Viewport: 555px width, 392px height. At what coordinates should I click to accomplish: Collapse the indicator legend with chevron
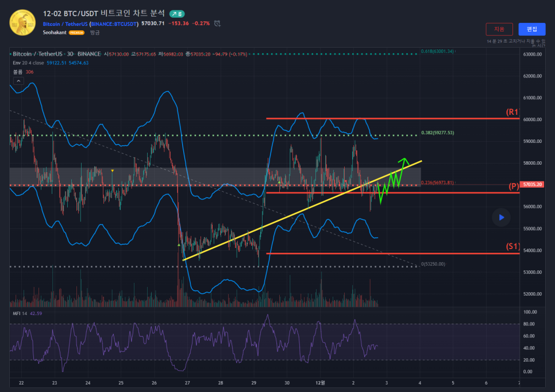click(x=18, y=81)
